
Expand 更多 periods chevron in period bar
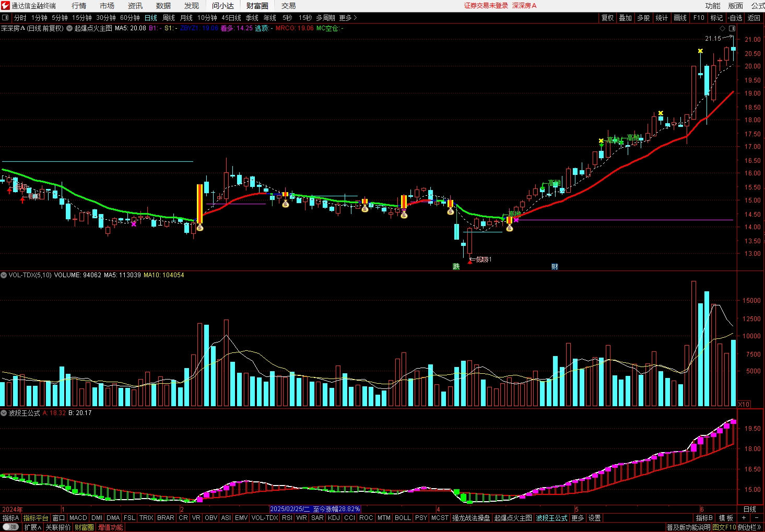[348, 18]
